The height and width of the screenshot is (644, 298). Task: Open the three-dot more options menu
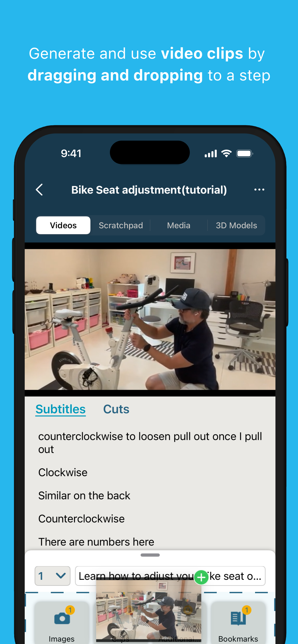click(259, 190)
